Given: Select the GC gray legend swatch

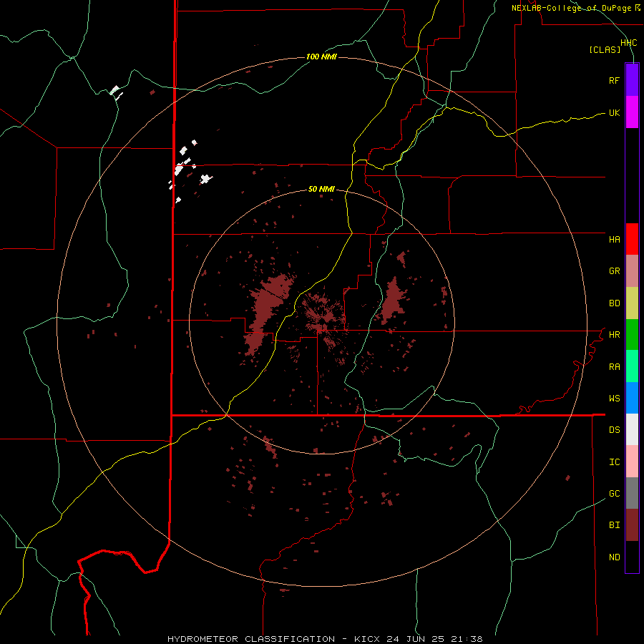Looking at the screenshot, I should point(632,493).
